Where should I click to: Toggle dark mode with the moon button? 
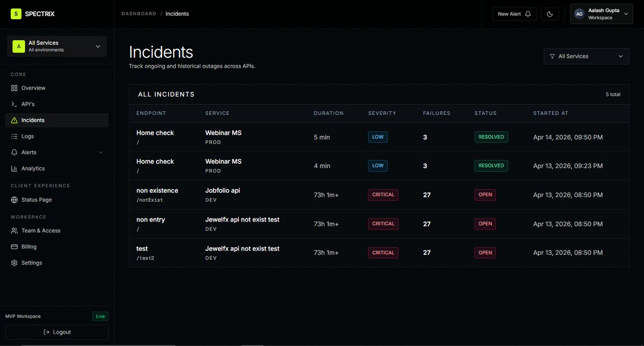(x=550, y=14)
